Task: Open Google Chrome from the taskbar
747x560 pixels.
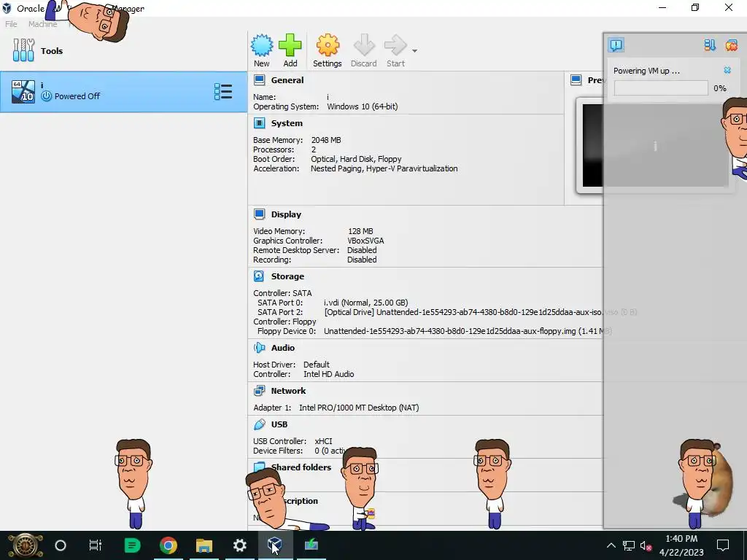Action: click(169, 545)
